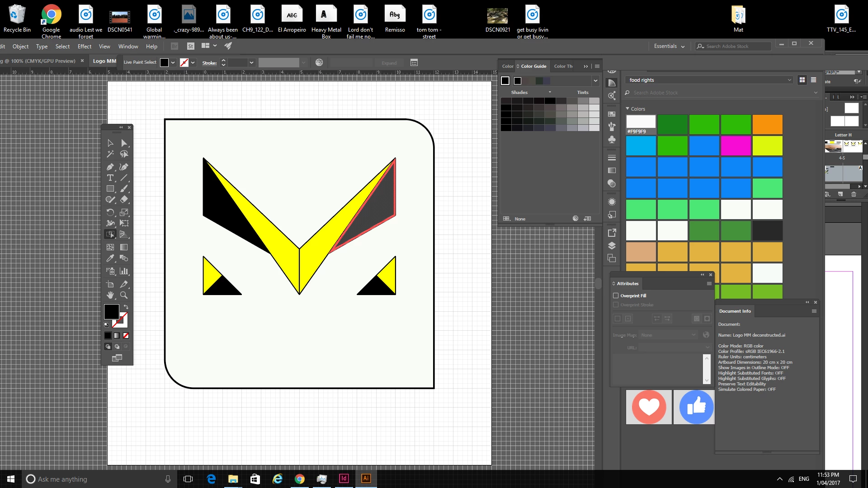Viewport: 868px width, 488px height.
Task: Switch toolbar fill to Gradient mode
Action: coord(117,335)
